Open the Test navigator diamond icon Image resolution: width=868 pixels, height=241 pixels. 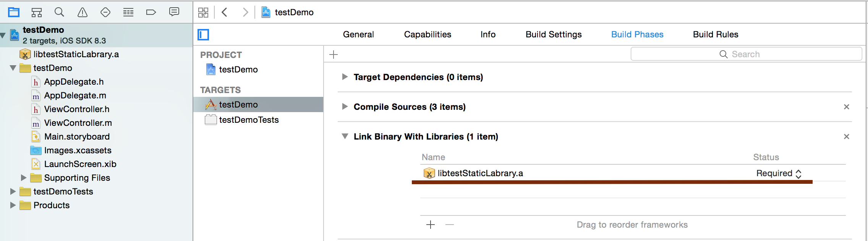(105, 12)
